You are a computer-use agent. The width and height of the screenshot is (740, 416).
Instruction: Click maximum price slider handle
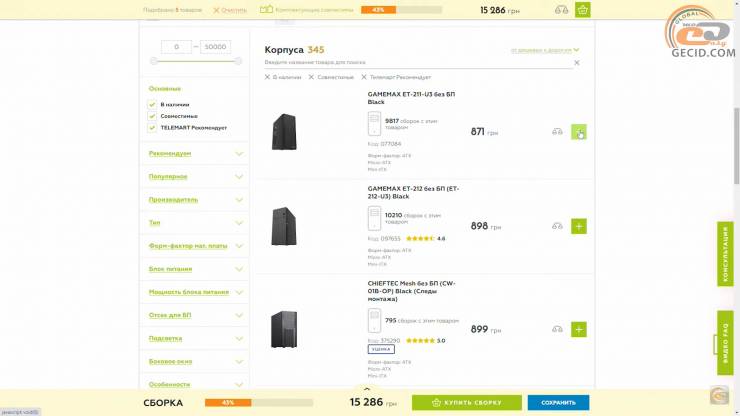click(238, 61)
